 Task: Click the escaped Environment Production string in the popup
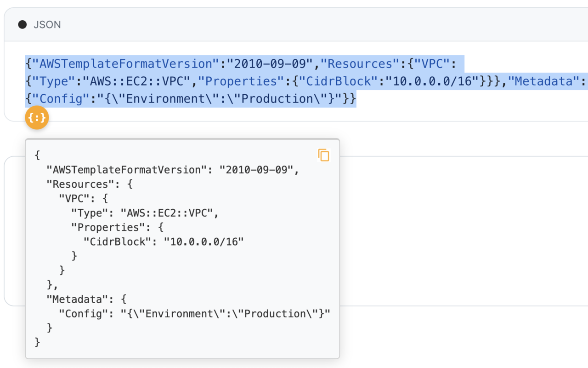point(226,314)
